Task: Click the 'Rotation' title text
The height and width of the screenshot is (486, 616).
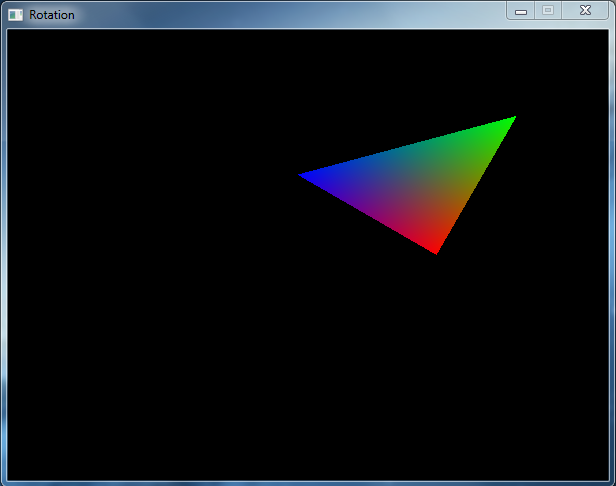Action: click(x=52, y=15)
